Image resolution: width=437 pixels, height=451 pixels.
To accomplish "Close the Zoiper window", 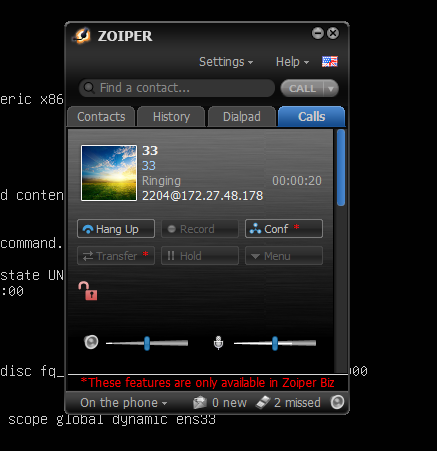I will pyautogui.click(x=333, y=33).
